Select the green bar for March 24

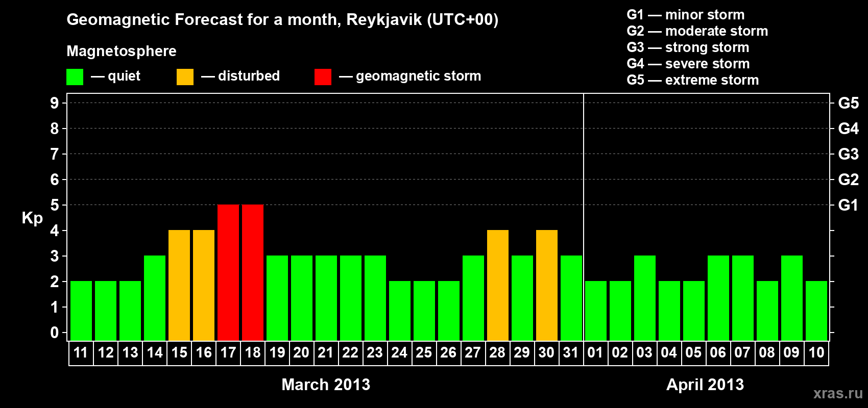pos(400,311)
